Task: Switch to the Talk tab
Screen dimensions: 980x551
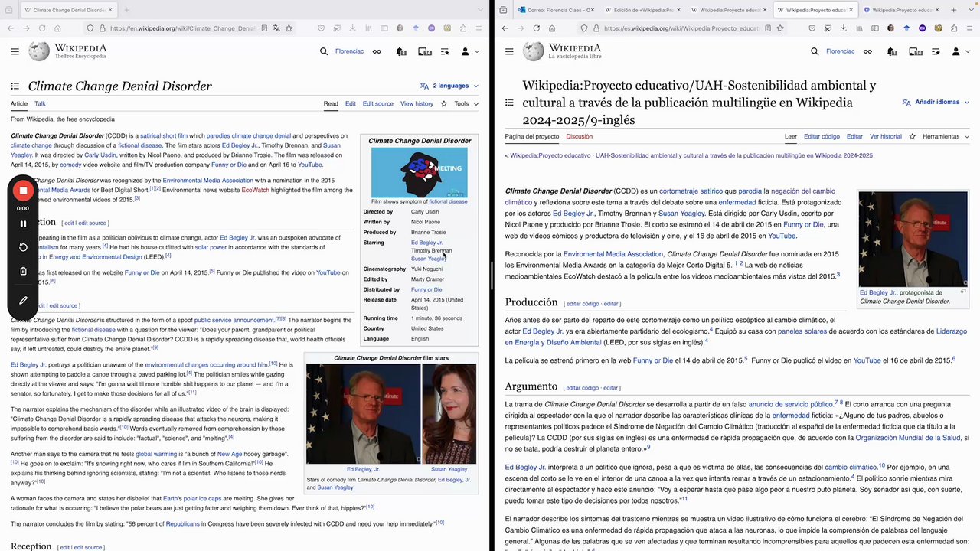Action: (x=40, y=103)
